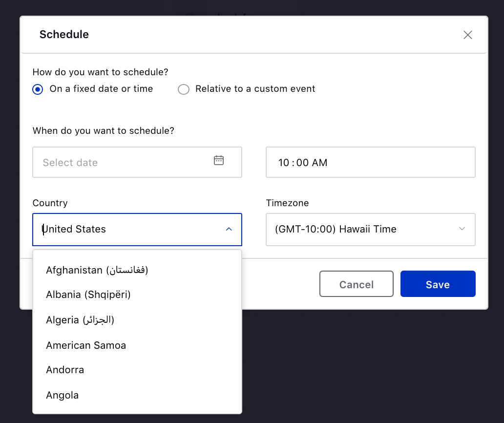Close the Schedule dialog with X icon
The height and width of the screenshot is (423, 504).
pos(468,35)
